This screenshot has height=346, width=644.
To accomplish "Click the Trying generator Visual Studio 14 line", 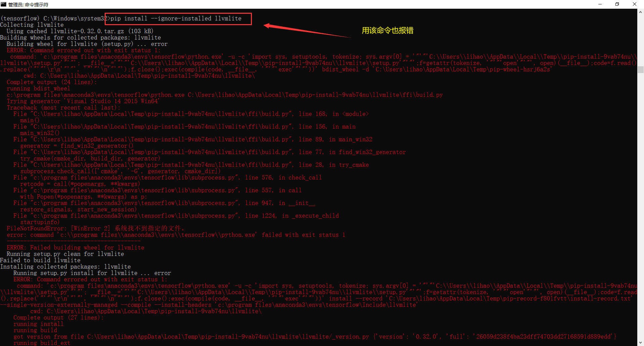I will [83, 101].
